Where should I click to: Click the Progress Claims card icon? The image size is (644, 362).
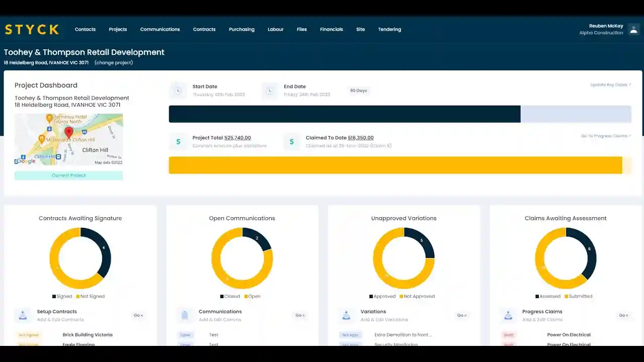508,315
